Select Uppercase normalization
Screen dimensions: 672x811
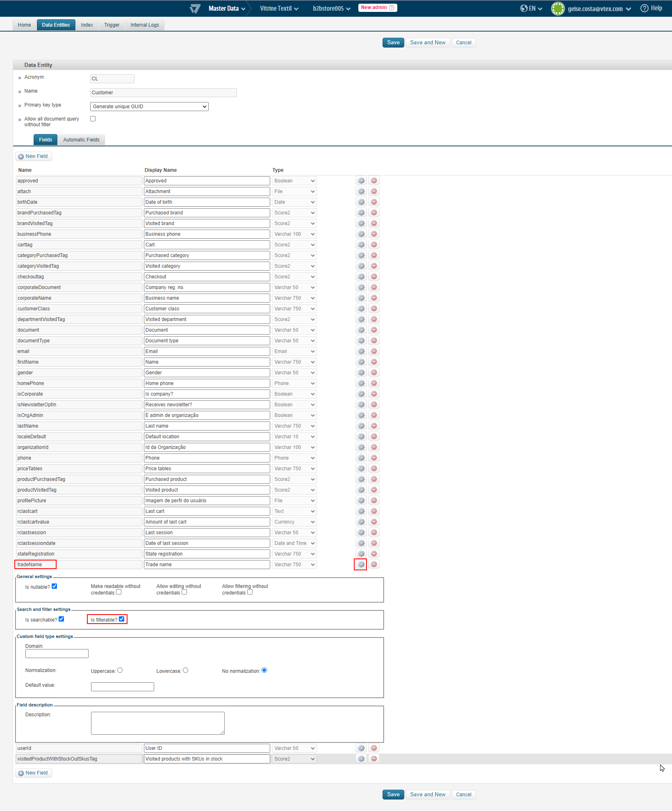[x=120, y=670]
